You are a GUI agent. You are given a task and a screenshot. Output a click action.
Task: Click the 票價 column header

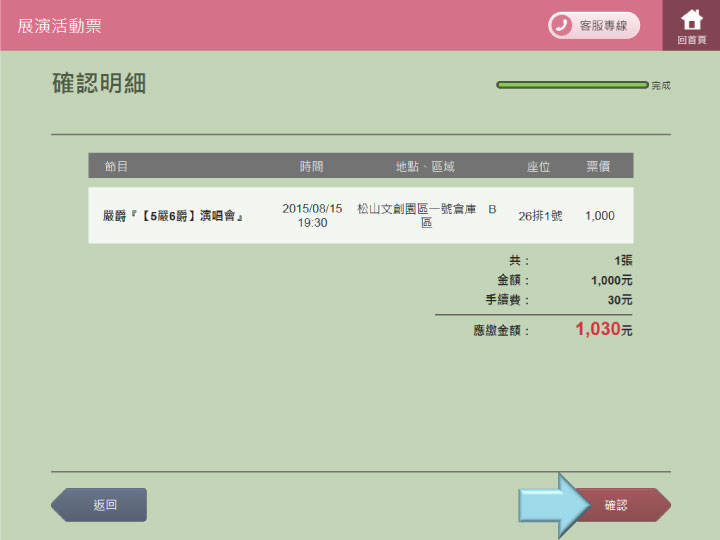tap(598, 166)
